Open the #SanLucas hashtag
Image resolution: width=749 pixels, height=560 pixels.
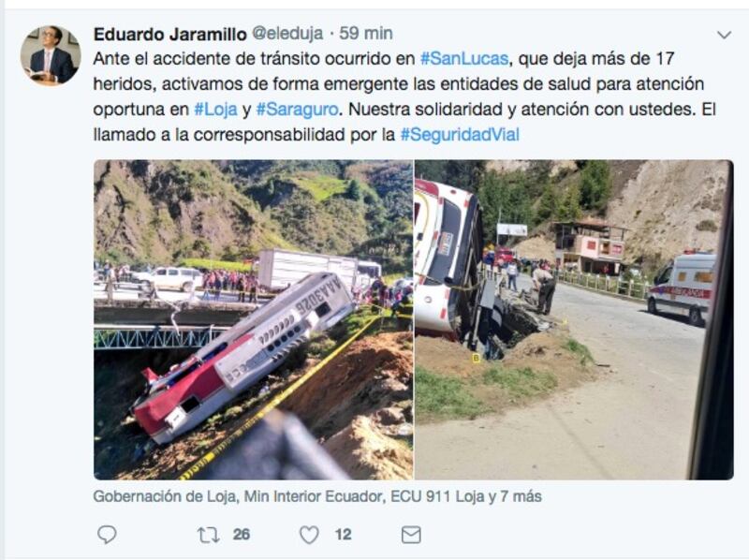463,59
